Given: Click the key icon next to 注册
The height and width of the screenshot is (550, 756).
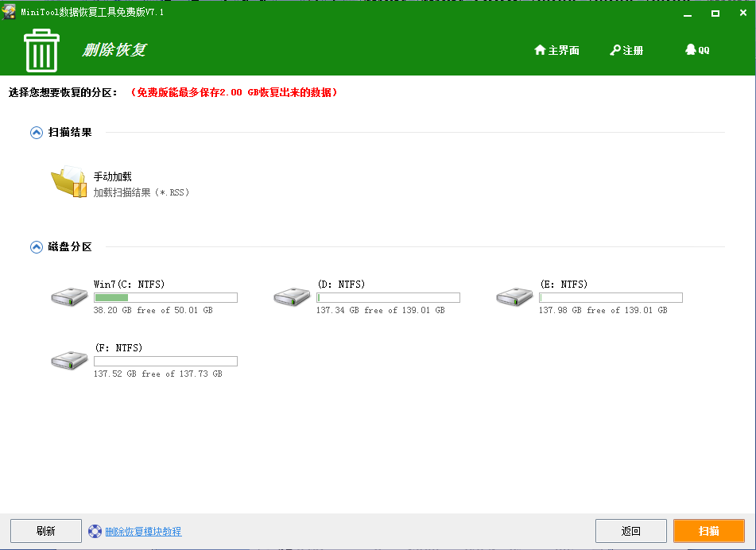Looking at the screenshot, I should (615, 50).
